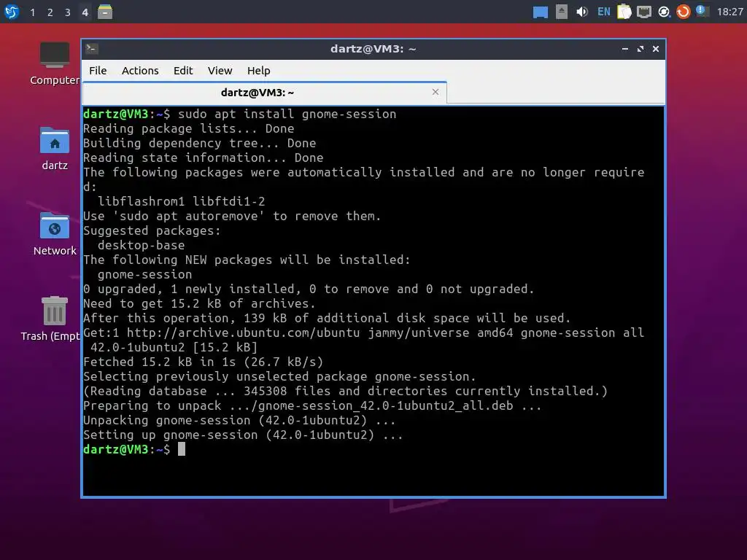Click the 'desktop-base' suggested package

(x=141, y=245)
